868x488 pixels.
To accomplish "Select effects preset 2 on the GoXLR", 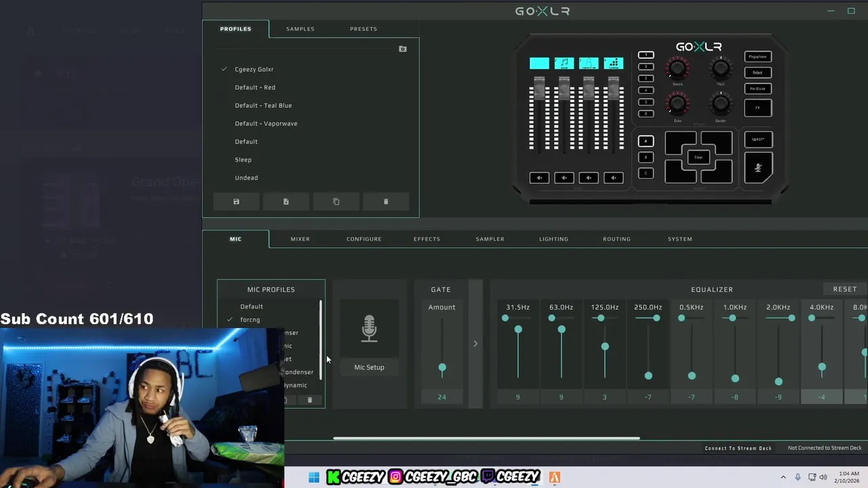I will tap(646, 66).
